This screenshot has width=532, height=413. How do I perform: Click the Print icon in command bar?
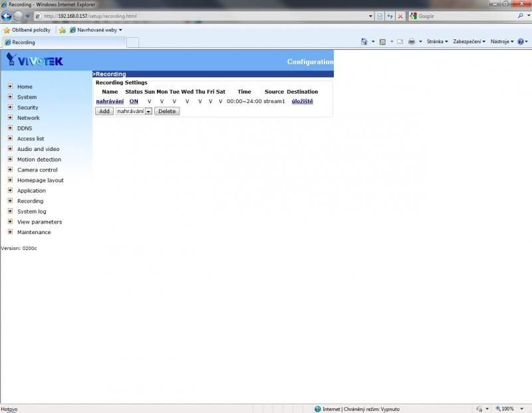(412, 41)
